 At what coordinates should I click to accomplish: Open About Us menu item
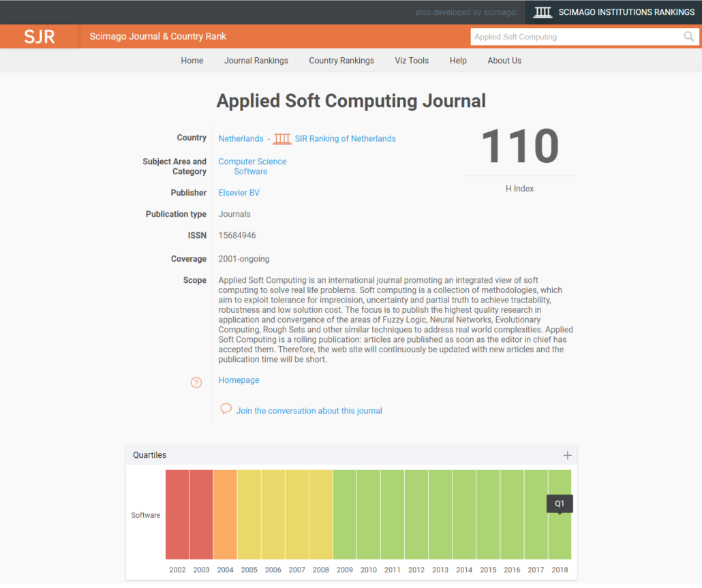tap(504, 61)
